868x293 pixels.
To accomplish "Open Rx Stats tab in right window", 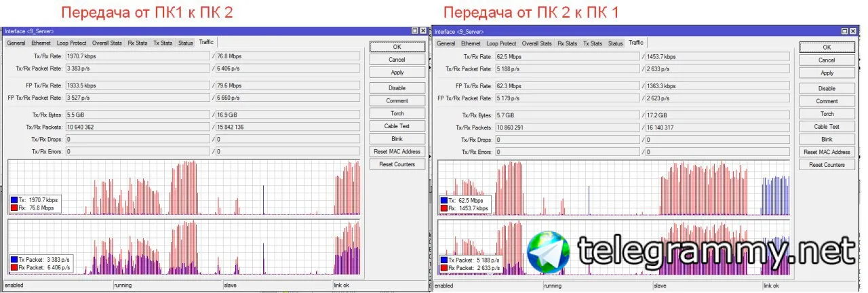I will 568,43.
